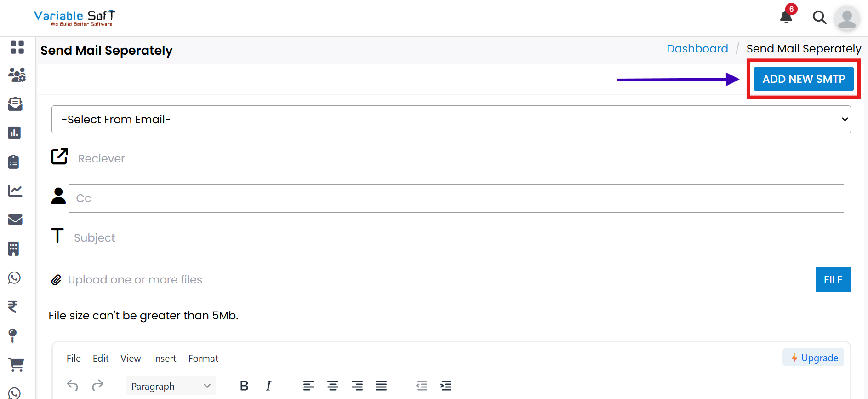The height and width of the screenshot is (399, 868).
Task: Click the search magnifier icon
Action: 819,17
